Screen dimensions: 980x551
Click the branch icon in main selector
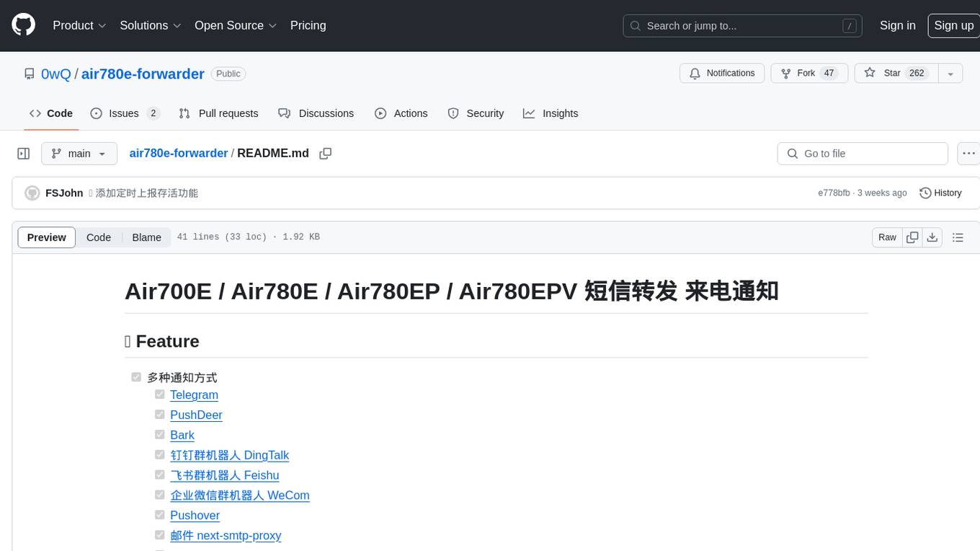coord(57,154)
